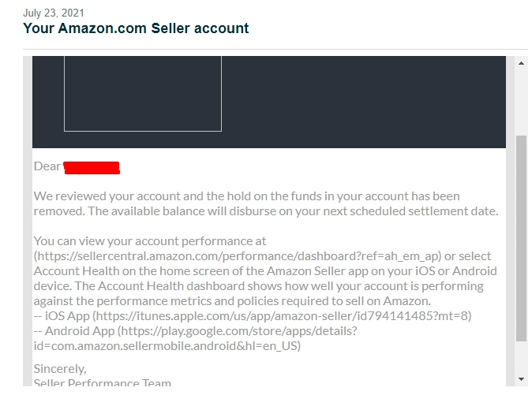Screen dimensions: 532x395
Task: Click the scrollbar track above the thumb
Action: click(521, 102)
